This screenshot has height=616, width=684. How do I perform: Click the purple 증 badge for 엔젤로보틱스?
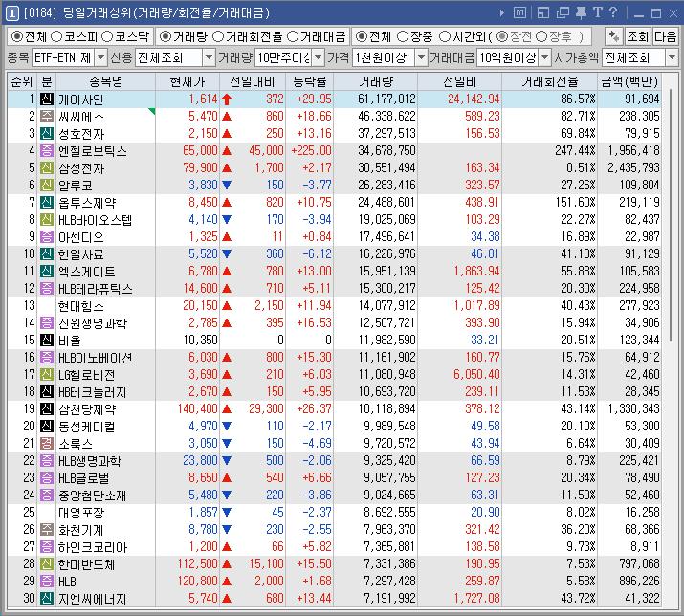[47, 151]
